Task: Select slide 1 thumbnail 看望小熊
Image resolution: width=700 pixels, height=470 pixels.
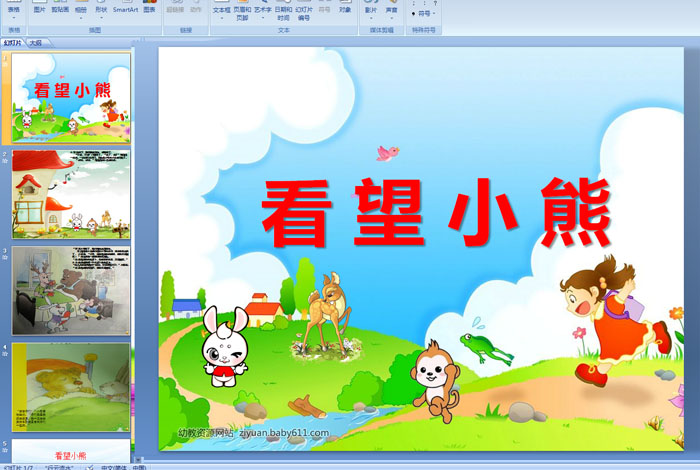Action: [71, 98]
